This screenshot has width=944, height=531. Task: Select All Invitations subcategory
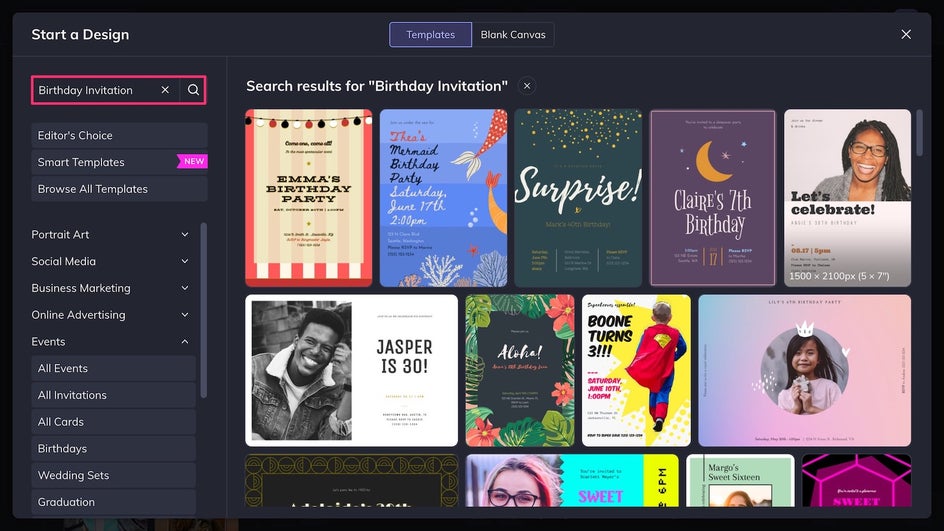[113, 395]
